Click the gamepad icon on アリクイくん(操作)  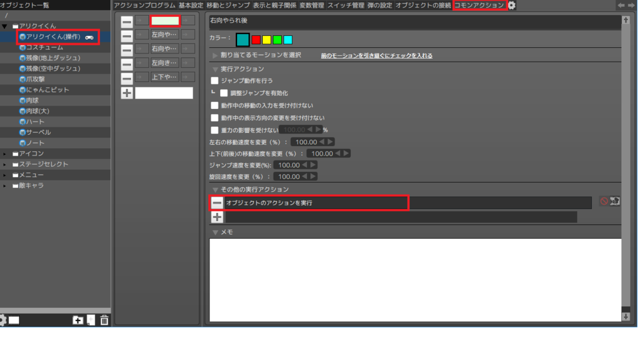tap(89, 37)
